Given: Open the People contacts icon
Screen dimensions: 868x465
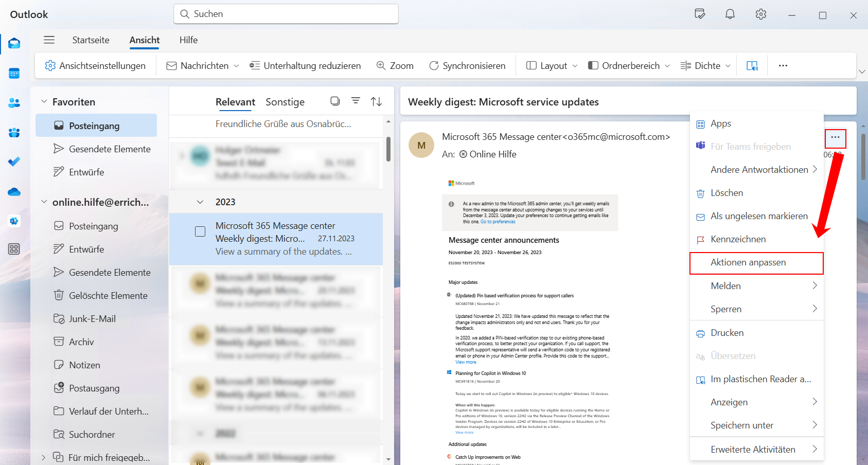Looking at the screenshot, I should click(14, 103).
